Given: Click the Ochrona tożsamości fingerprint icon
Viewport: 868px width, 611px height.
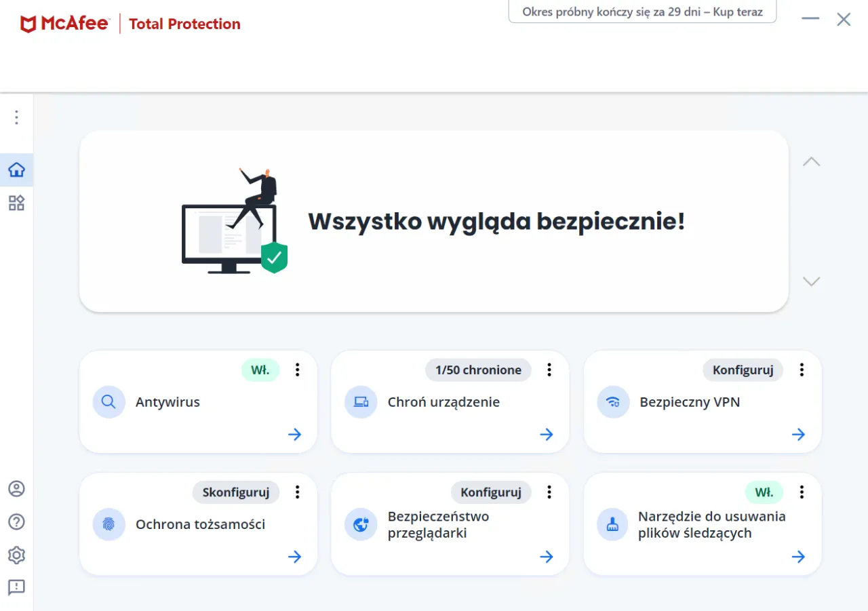Looking at the screenshot, I should click(x=108, y=524).
